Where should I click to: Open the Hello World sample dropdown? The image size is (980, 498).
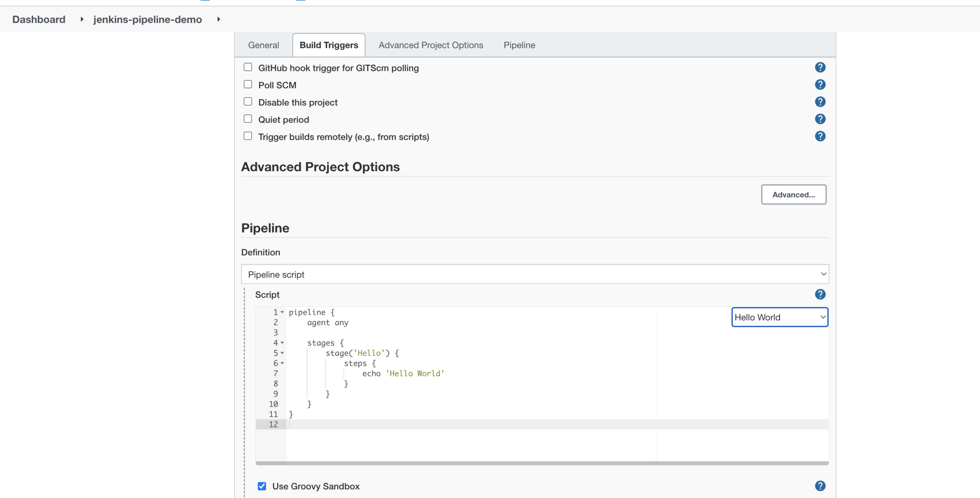point(779,317)
